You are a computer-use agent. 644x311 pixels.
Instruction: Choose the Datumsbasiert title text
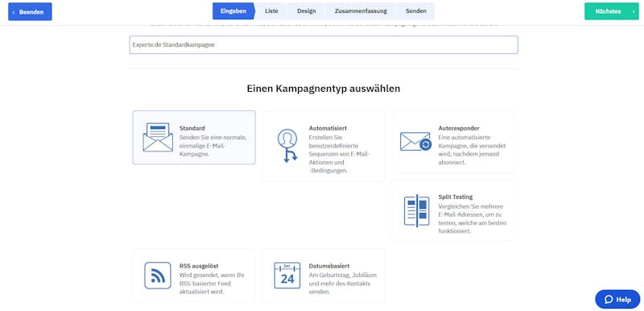pyautogui.click(x=329, y=266)
